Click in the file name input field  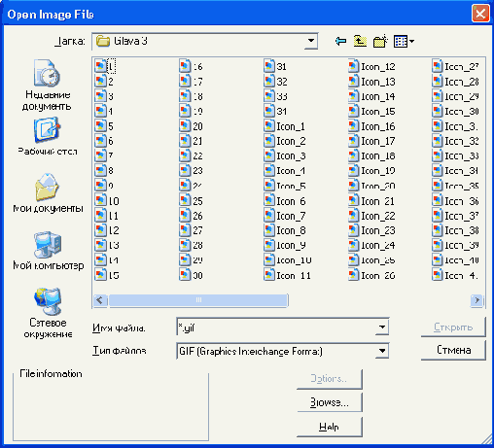[276, 327]
